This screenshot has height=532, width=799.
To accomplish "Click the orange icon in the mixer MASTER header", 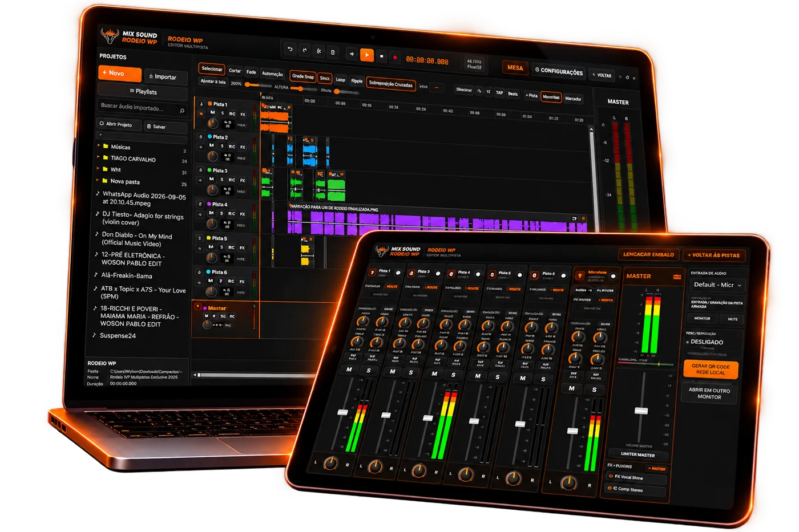I will click(677, 277).
